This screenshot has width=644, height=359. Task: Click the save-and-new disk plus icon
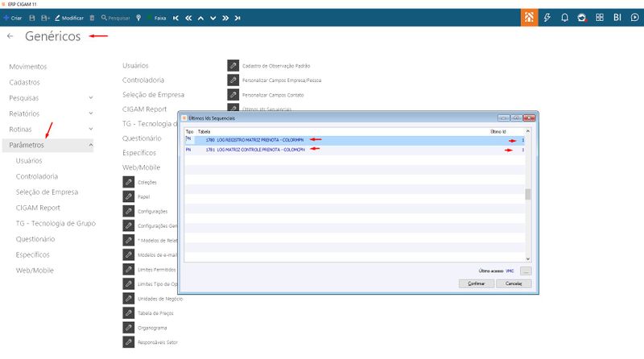[45, 18]
